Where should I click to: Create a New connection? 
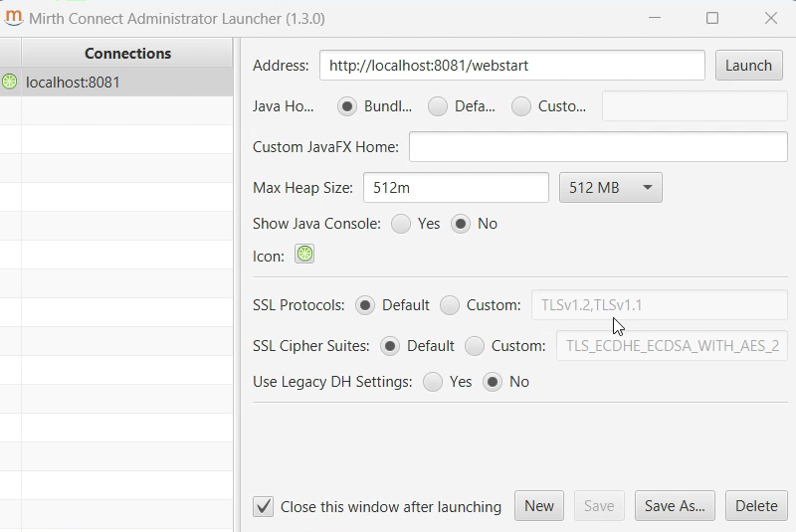539,505
